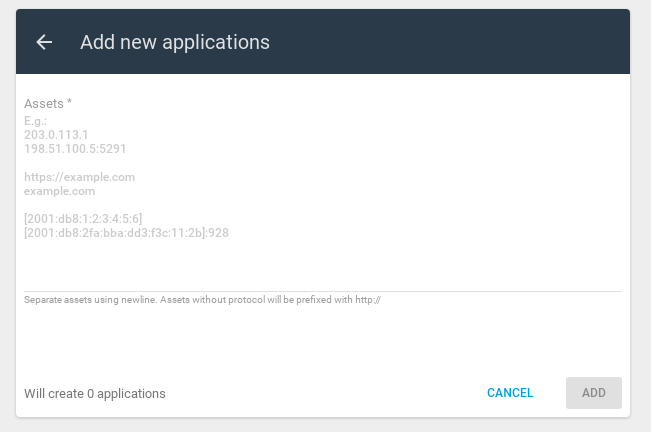Click the 'Add new applications' dialog title
Image resolution: width=651 pixels, height=432 pixels.
[175, 42]
